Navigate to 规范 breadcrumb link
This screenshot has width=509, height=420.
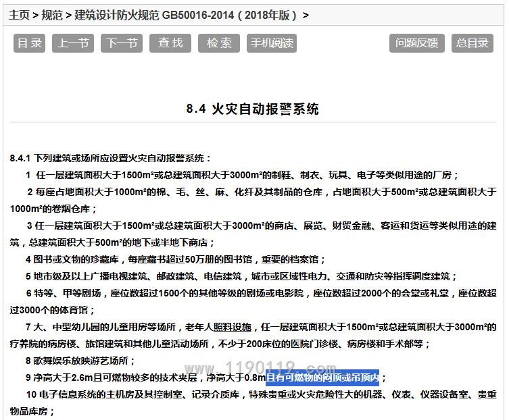click(x=52, y=15)
